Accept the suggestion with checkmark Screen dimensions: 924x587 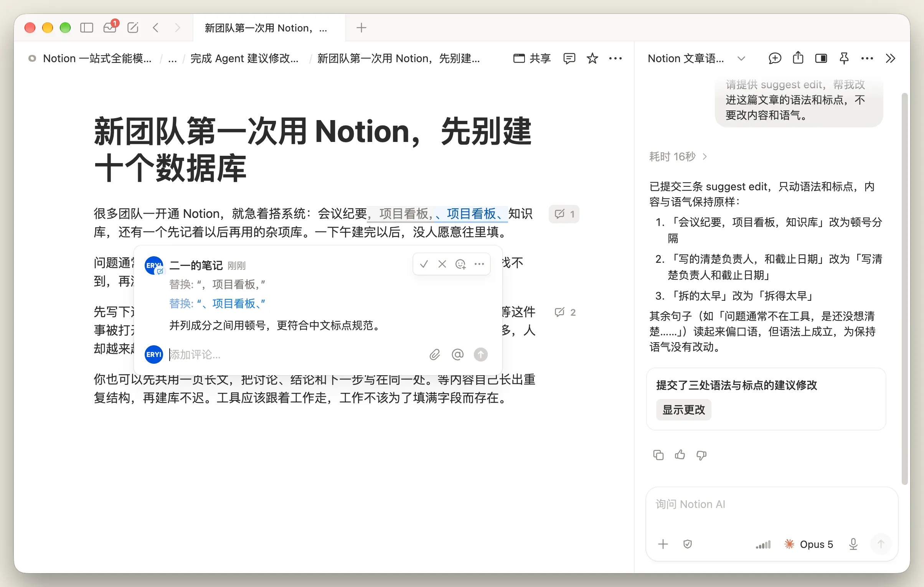(424, 264)
